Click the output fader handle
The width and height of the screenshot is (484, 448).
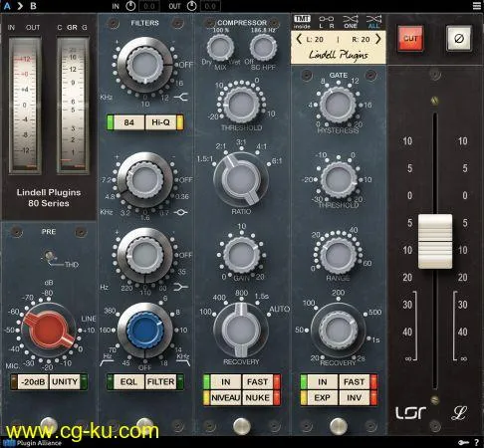435,241
